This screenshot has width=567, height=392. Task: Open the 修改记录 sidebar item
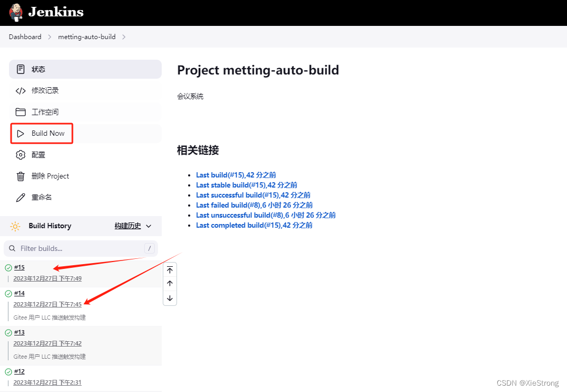45,91
